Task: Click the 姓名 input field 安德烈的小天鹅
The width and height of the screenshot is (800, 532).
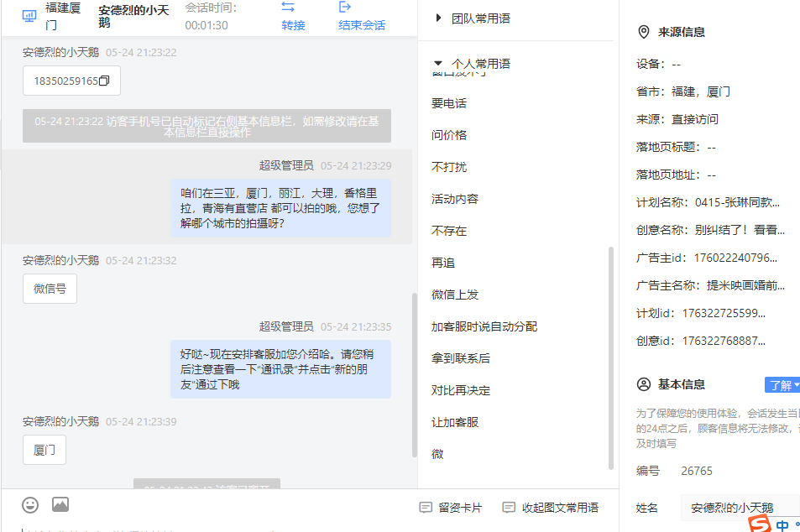Action: 740,508
